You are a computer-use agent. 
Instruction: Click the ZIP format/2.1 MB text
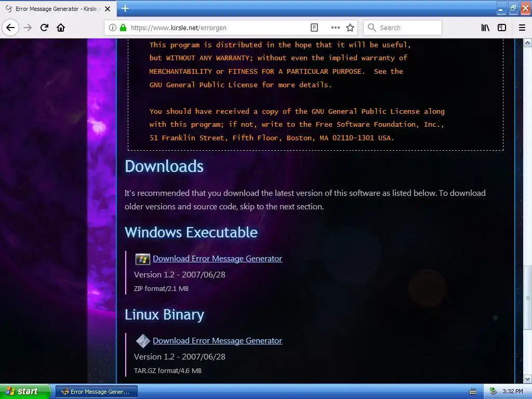pos(161,289)
